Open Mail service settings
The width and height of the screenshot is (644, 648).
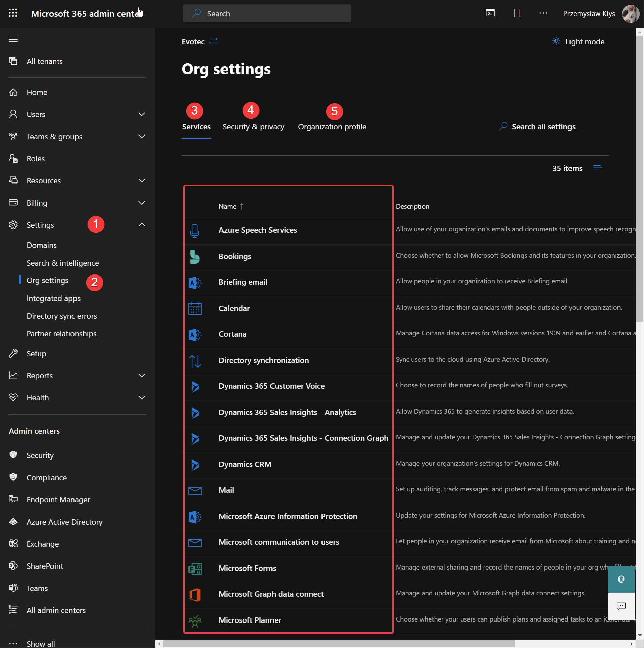pyautogui.click(x=226, y=490)
